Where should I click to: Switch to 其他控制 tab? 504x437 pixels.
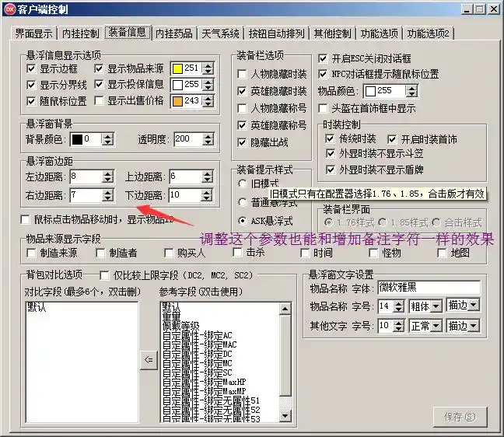click(x=332, y=33)
